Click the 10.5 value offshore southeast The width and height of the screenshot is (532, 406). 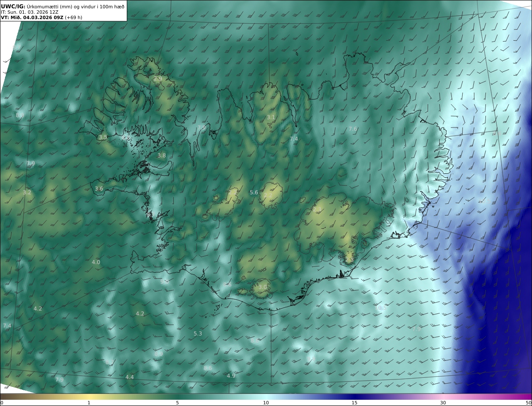[381, 308]
